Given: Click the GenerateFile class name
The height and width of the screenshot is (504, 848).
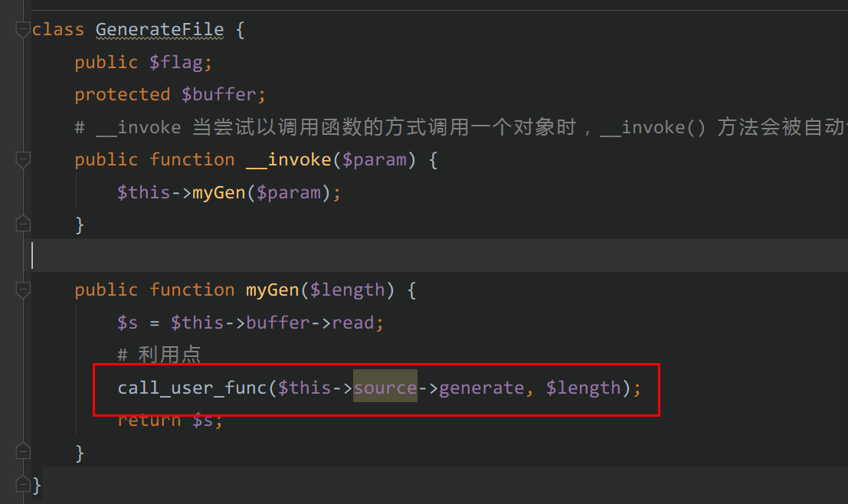Looking at the screenshot, I should point(159,30).
